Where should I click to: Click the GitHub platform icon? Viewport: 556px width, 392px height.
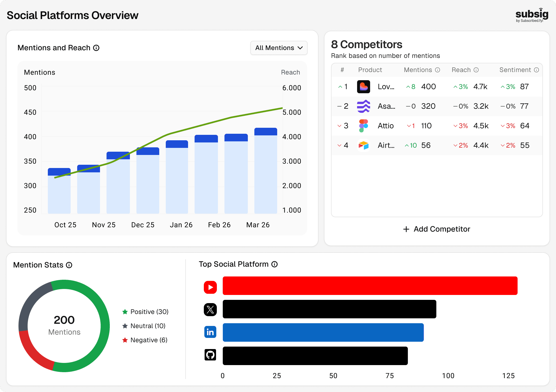210,355
